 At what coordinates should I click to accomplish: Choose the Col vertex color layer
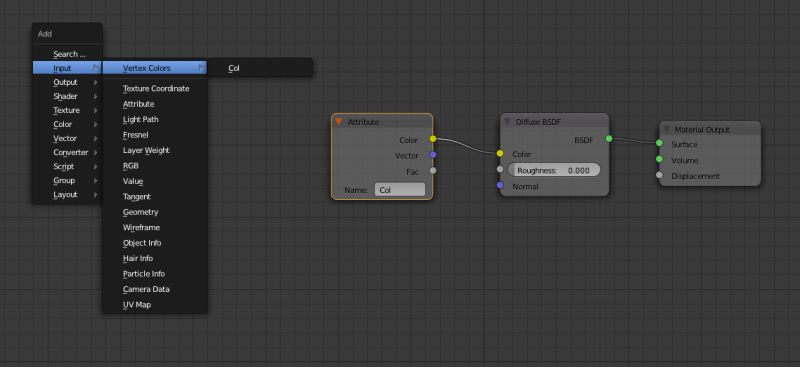click(260, 68)
